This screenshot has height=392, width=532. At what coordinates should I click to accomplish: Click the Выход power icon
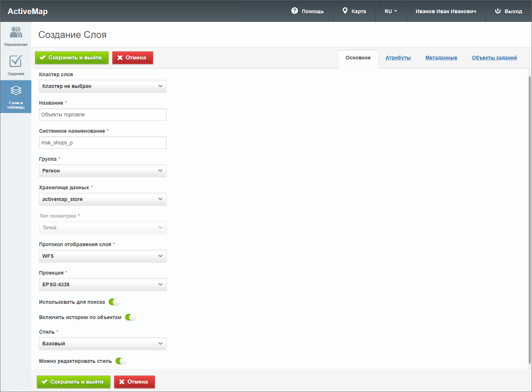[x=498, y=11]
